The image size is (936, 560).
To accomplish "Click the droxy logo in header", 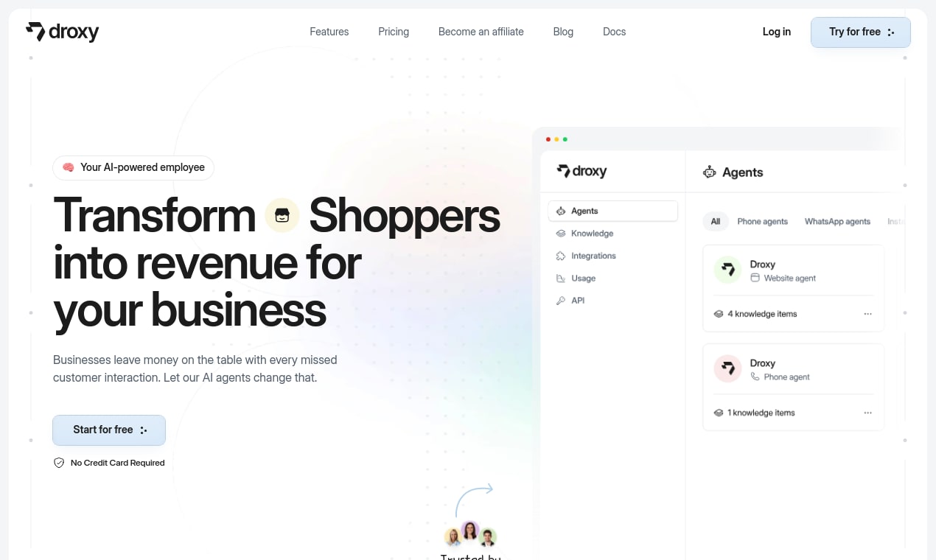I will pos(63,32).
